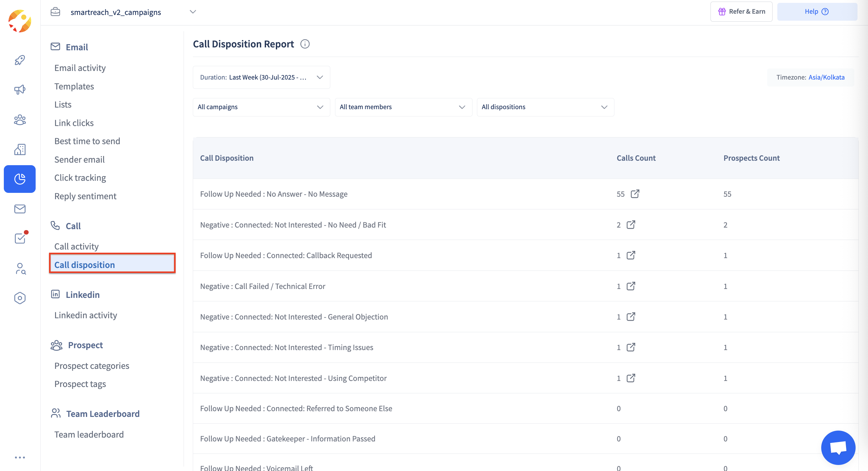Open the calls link icon for Timing Issues row
This screenshot has width=868, height=471.
pos(631,347)
